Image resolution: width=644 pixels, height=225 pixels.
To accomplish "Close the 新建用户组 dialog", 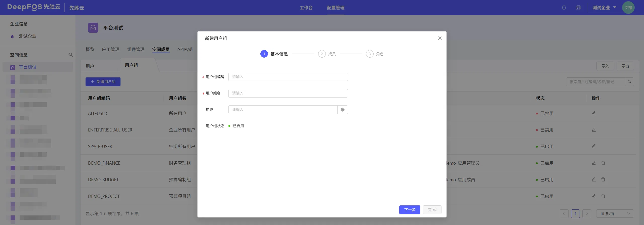I will (x=440, y=38).
